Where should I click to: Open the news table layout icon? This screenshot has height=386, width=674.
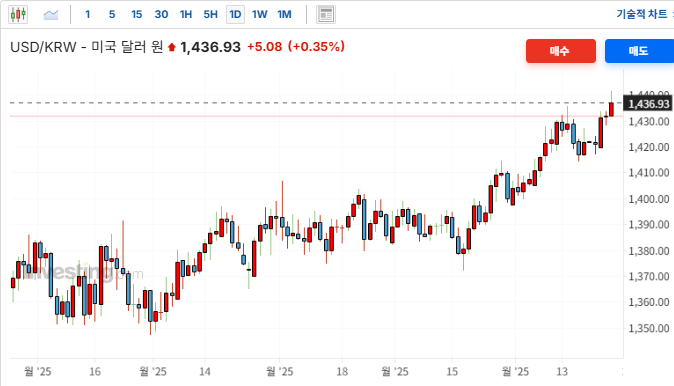[x=326, y=15]
